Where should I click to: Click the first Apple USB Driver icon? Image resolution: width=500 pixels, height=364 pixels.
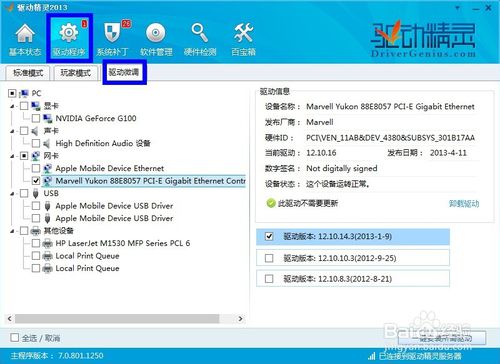point(47,206)
